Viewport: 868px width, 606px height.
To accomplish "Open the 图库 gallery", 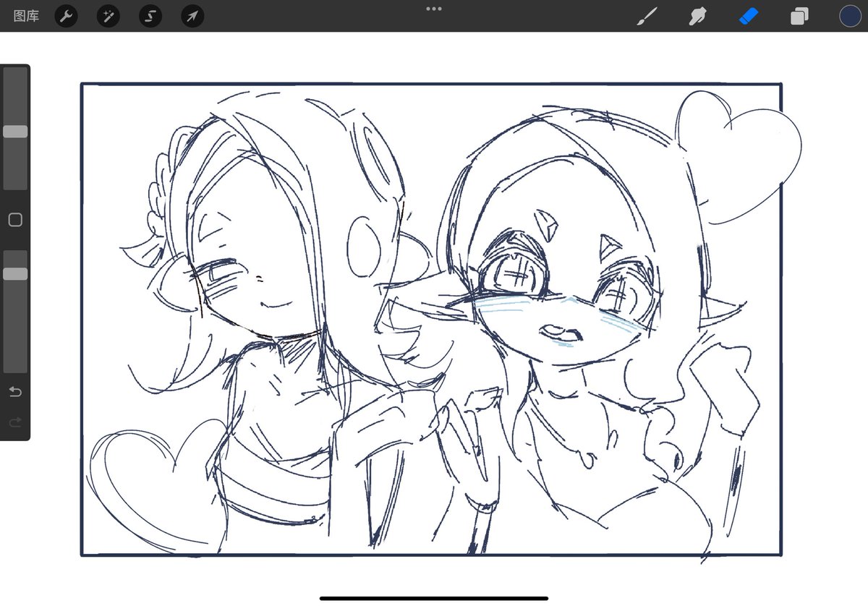I will click(x=26, y=16).
